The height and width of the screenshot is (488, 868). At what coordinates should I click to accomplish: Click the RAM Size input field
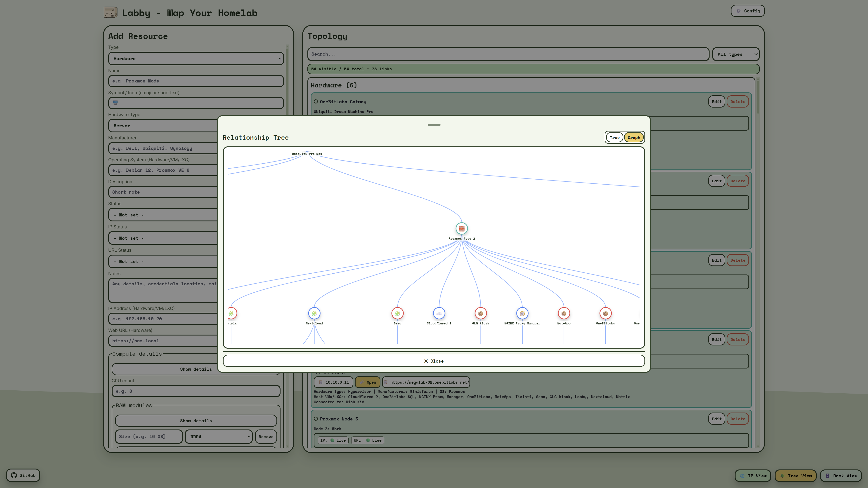pos(149,436)
